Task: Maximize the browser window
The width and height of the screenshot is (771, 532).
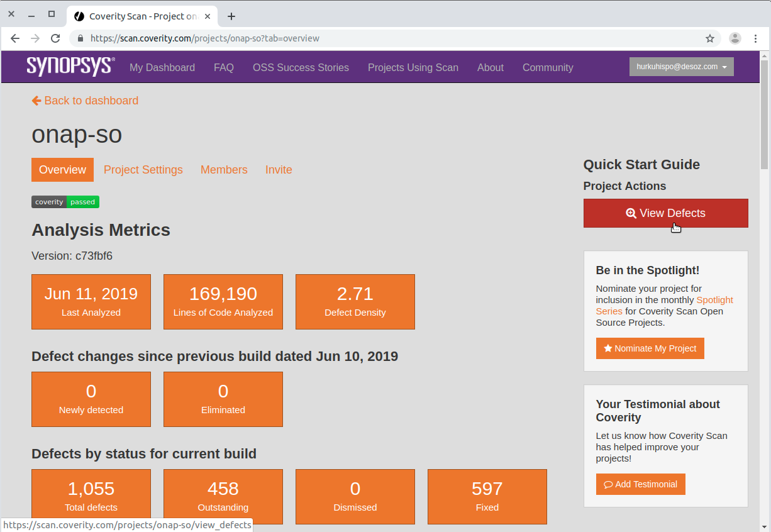Action: tap(52, 14)
